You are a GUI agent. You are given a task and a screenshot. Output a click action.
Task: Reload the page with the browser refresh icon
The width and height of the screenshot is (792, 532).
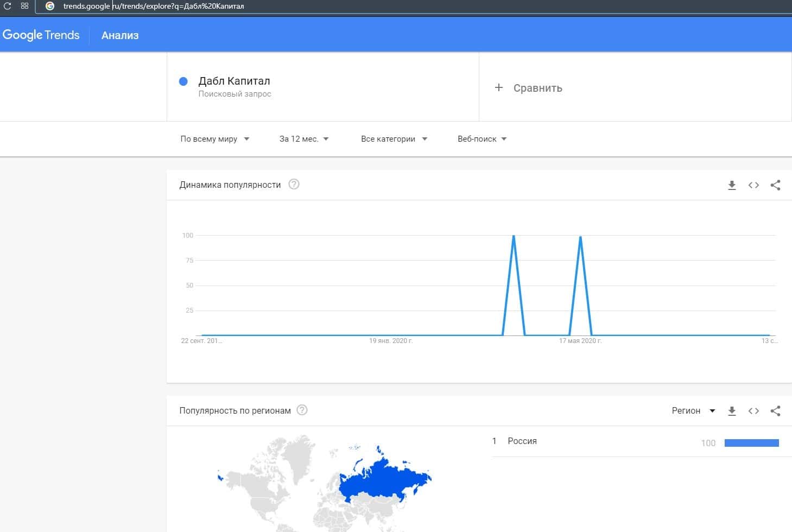[8, 6]
